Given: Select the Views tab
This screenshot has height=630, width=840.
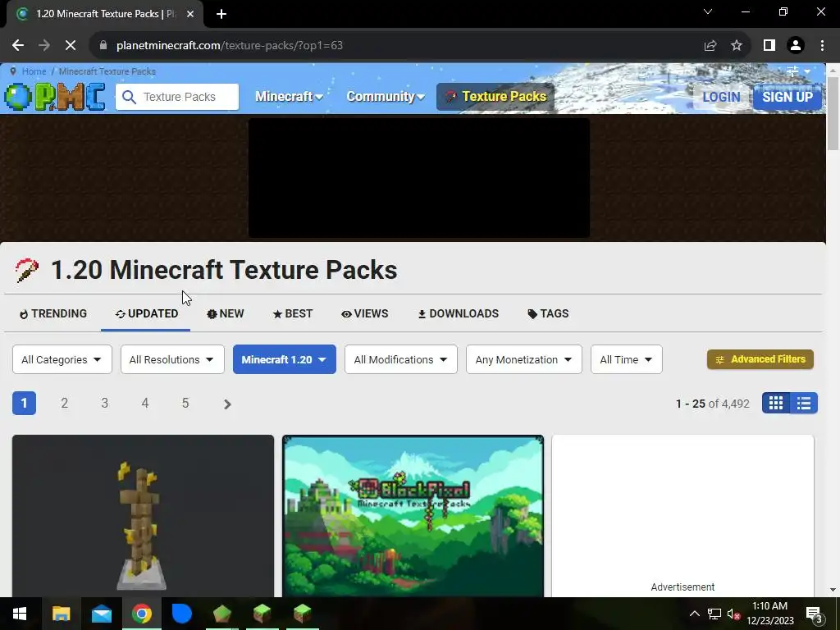Looking at the screenshot, I should coord(365,314).
